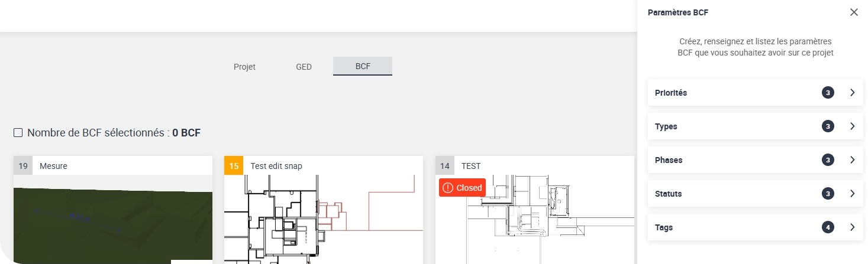Viewport: 868px width, 264px height.
Task: Tick the select-all BCF checkbox
Action: coord(18,133)
